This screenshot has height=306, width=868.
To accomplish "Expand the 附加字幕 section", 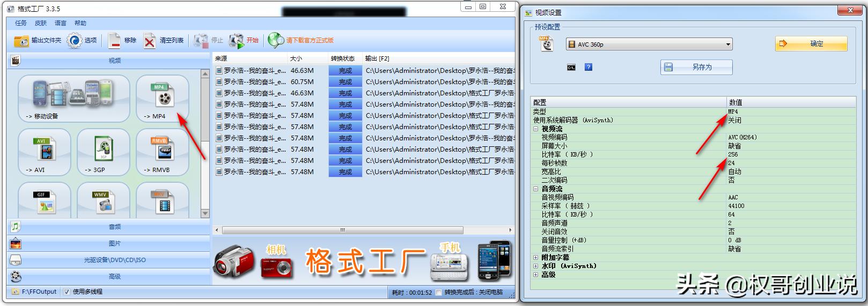I will [x=535, y=257].
